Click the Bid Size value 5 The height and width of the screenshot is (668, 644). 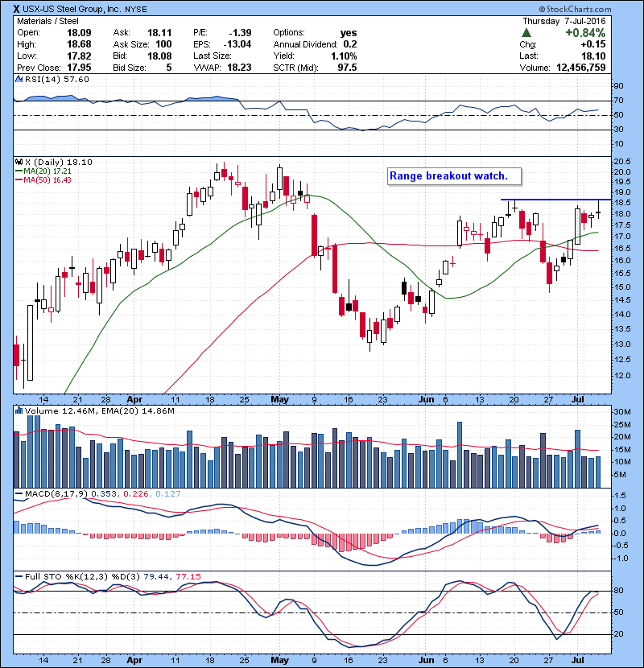169,68
